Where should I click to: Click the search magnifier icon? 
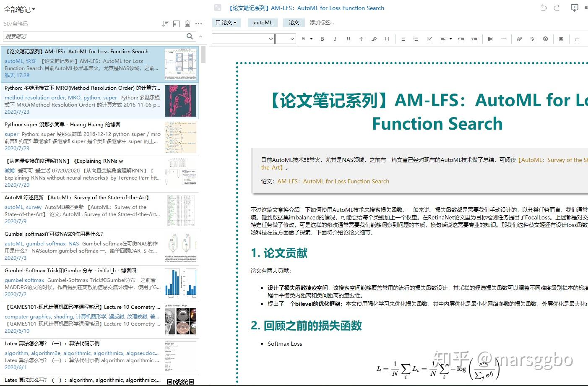(x=190, y=37)
